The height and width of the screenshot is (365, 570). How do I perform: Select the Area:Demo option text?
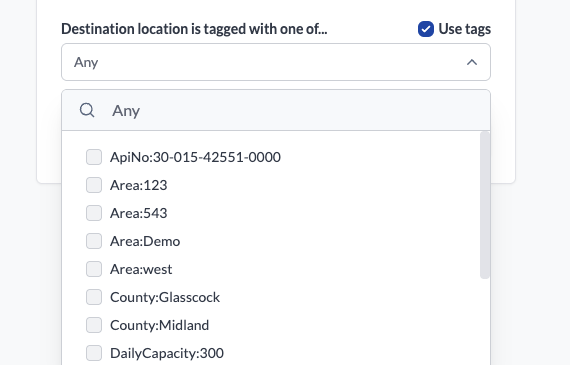[x=145, y=241]
